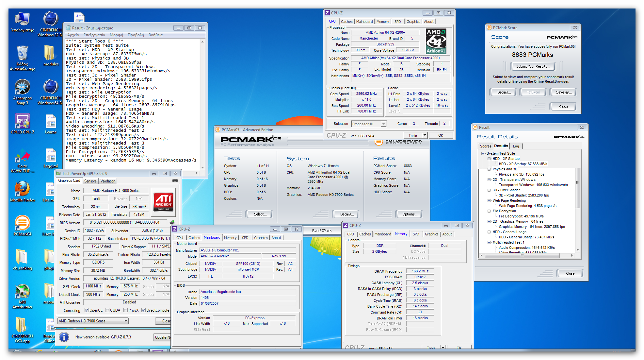The image size is (644, 360).
Task: Open the modules folder icon
Action: [51, 56]
